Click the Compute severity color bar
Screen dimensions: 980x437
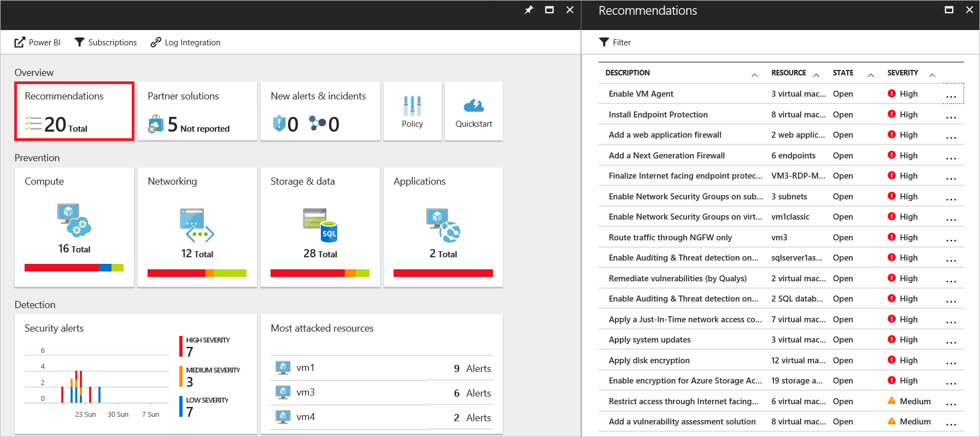coord(74,268)
